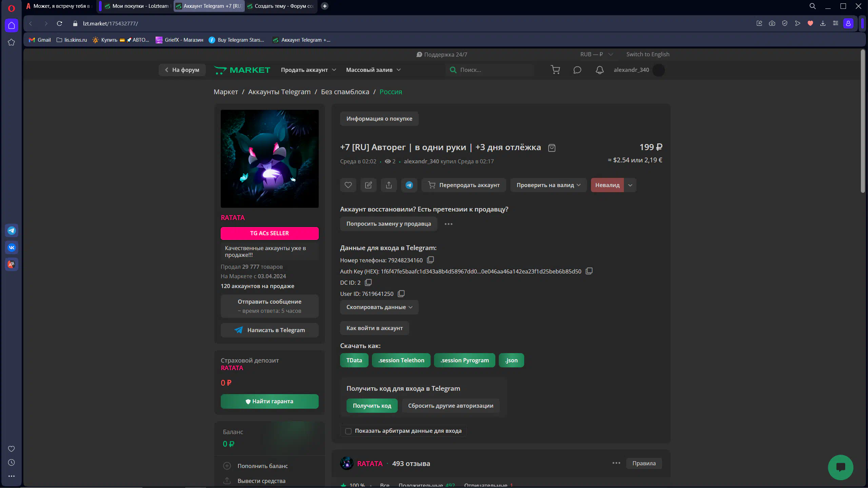Open the Opera sidebar three-dots more menu
868x488 pixels.
coord(12,476)
